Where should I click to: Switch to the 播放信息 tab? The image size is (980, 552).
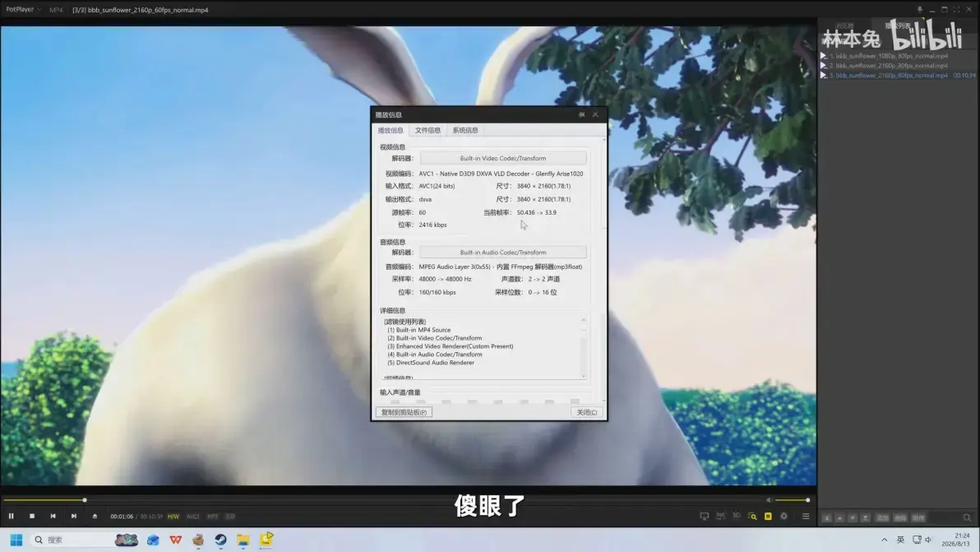(x=391, y=130)
